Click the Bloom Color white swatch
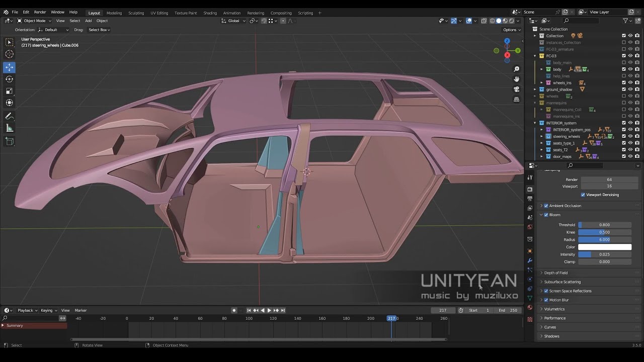Viewport: 644px width, 362px height. click(604, 247)
